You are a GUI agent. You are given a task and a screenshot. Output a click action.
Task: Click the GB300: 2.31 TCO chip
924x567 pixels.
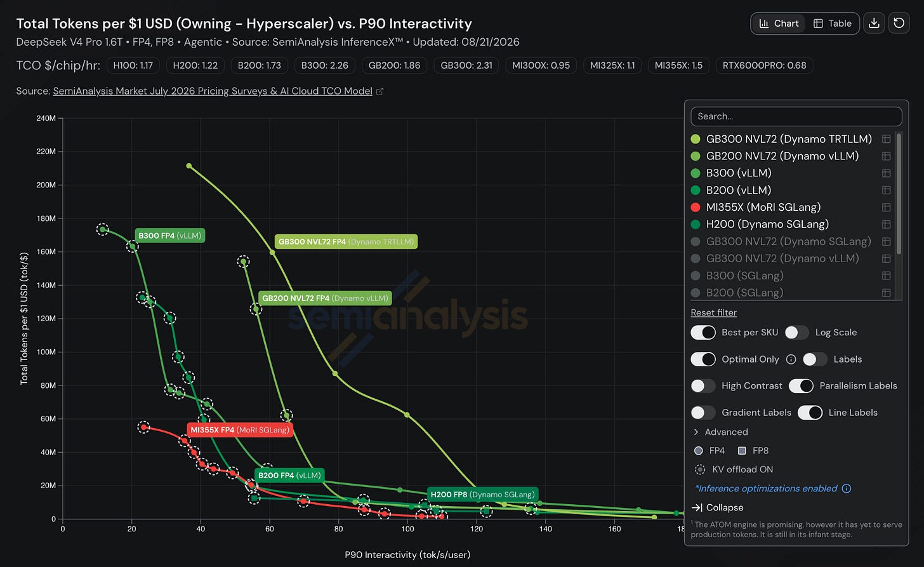tap(466, 65)
